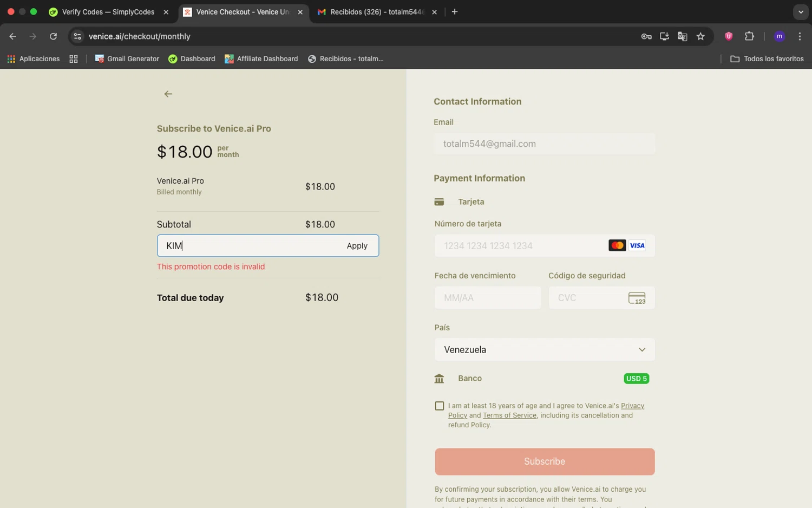The width and height of the screenshot is (812, 508).
Task: Open Affiliate Dashboard bookmark
Action: 261,58
